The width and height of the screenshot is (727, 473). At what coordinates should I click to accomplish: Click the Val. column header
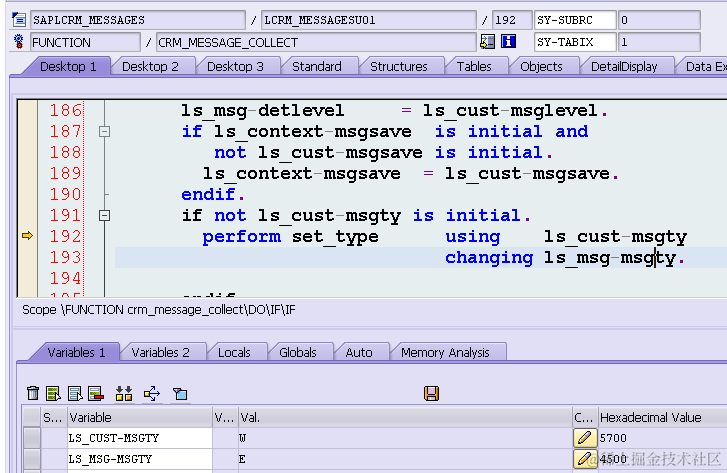click(x=405, y=417)
